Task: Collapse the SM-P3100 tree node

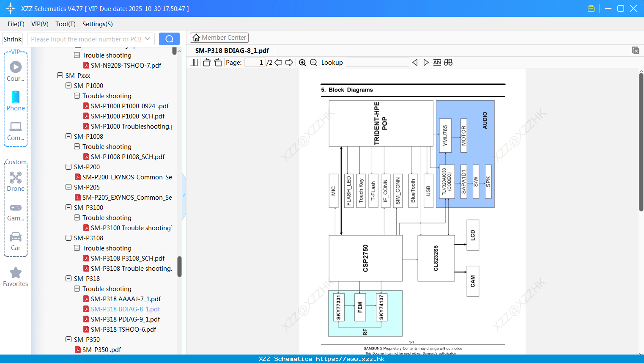Action: pos(69,207)
